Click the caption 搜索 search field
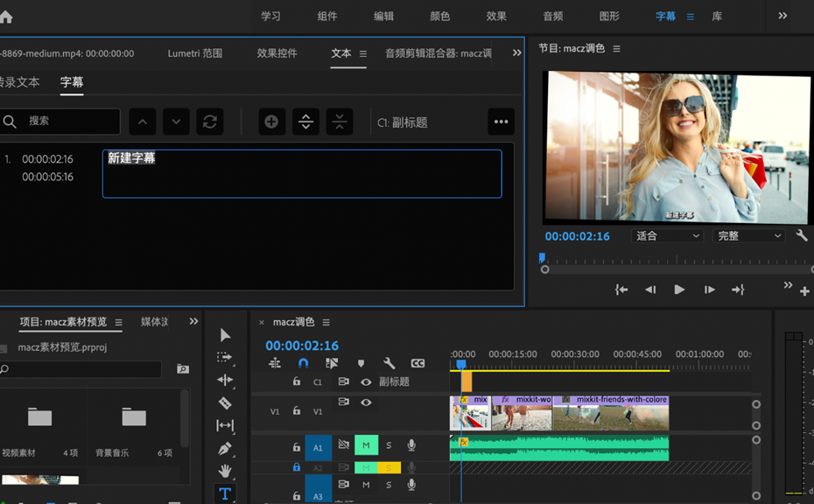Image resolution: width=814 pixels, height=504 pixels. 60,122
